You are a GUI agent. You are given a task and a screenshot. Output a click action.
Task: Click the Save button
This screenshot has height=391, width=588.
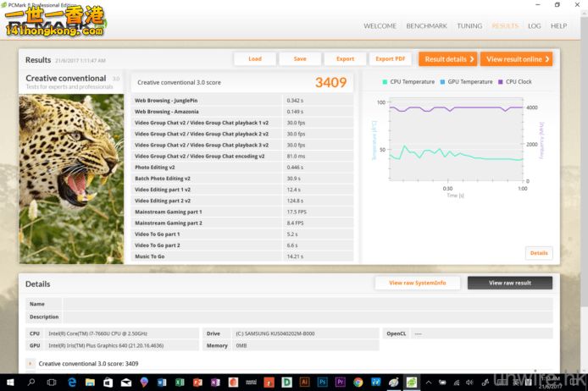point(300,58)
